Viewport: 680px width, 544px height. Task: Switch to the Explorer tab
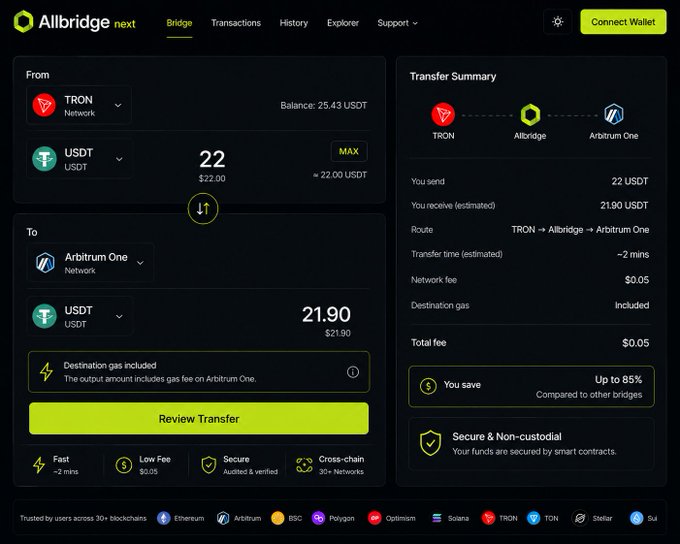(343, 23)
